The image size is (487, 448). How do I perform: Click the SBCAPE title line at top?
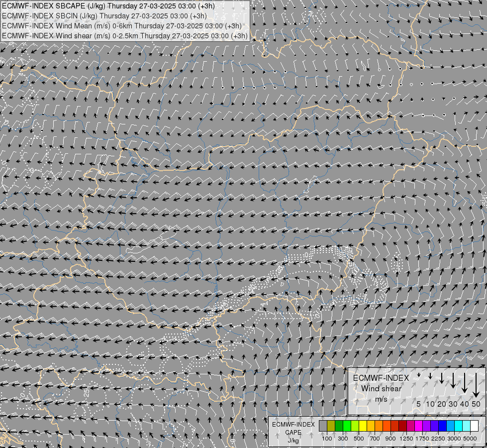click(108, 6)
